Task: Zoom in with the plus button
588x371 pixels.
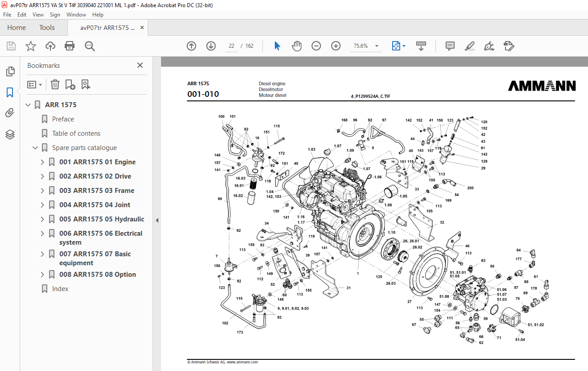Action: (x=336, y=46)
